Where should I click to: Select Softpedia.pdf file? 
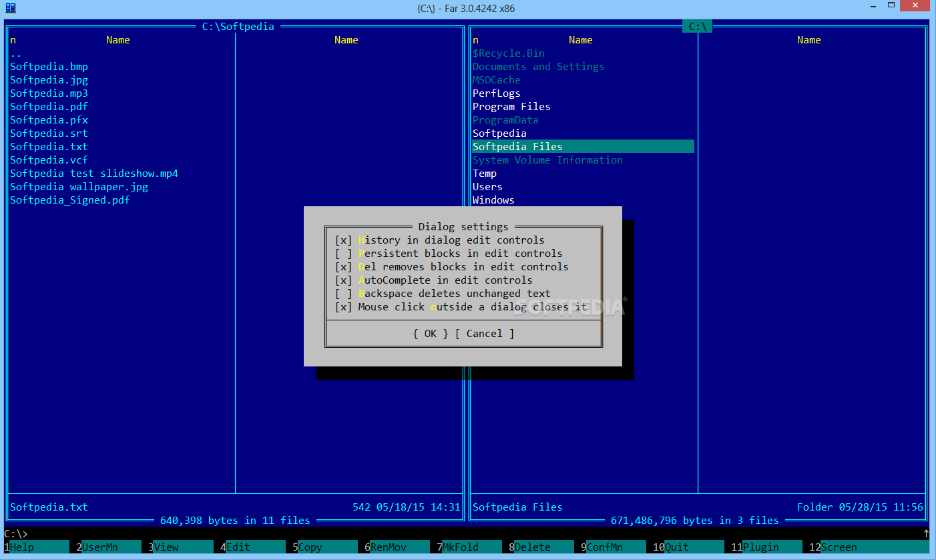[49, 107]
